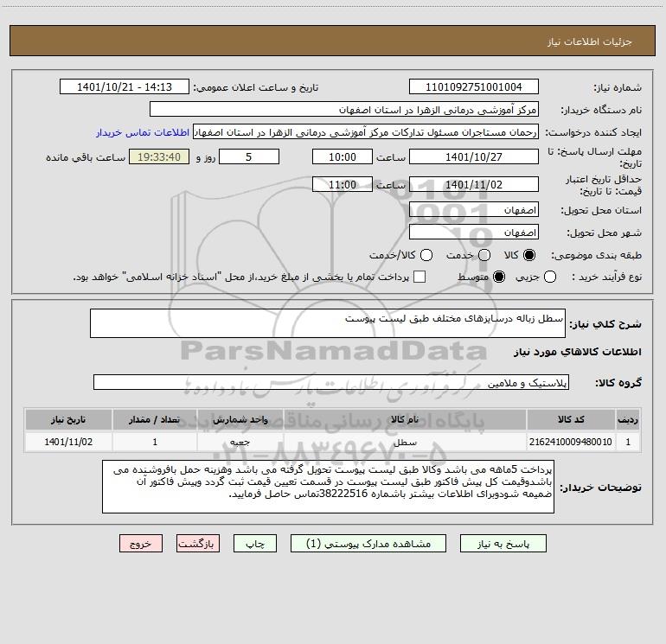Viewport: 666px width, 644px height.
Task: Click response deadline date 1401/10/27
Action: pyautogui.click(x=474, y=156)
